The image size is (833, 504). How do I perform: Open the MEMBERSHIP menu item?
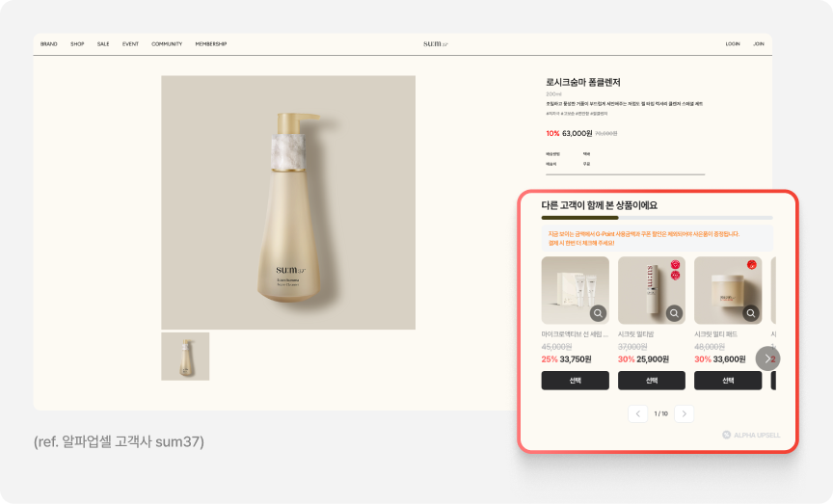[211, 44]
